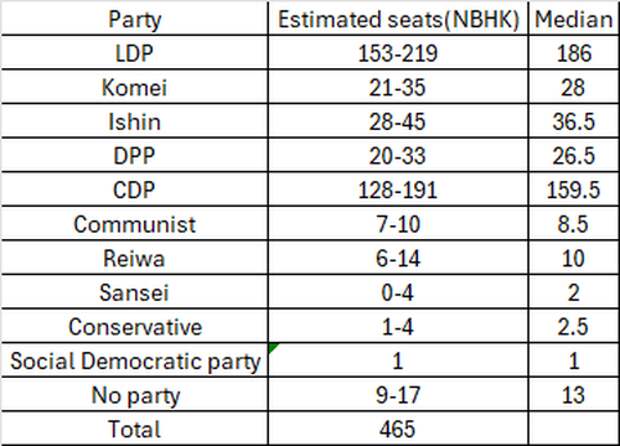Screen dimensions: 620x446
Task: Click the Sansei row label
Action: click(x=134, y=292)
